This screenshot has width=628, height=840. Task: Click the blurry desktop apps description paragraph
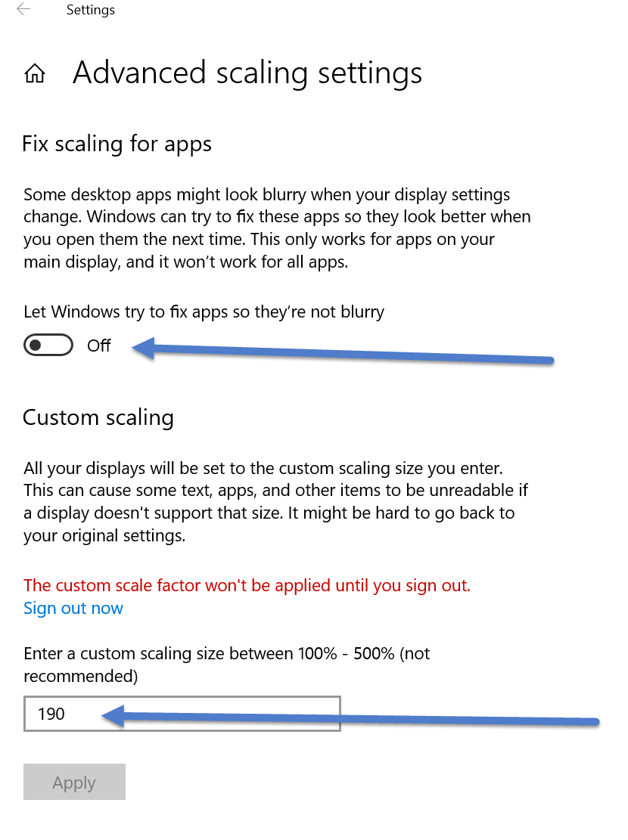(277, 228)
